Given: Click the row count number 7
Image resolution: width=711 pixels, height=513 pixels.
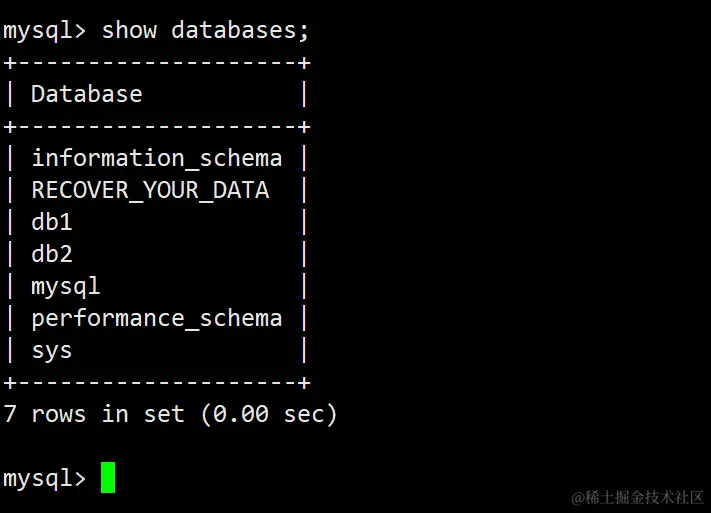Looking at the screenshot, I should [10, 414].
